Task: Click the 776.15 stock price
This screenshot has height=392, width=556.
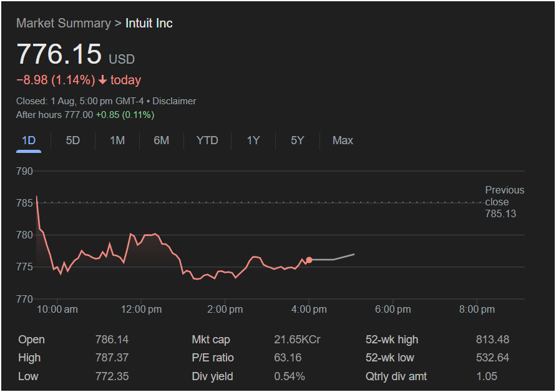Action: tap(59, 54)
